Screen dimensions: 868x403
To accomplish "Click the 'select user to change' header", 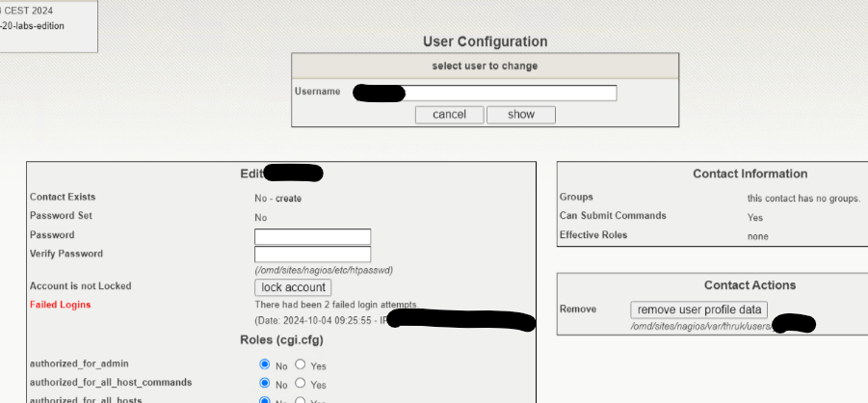I will 485,66.
